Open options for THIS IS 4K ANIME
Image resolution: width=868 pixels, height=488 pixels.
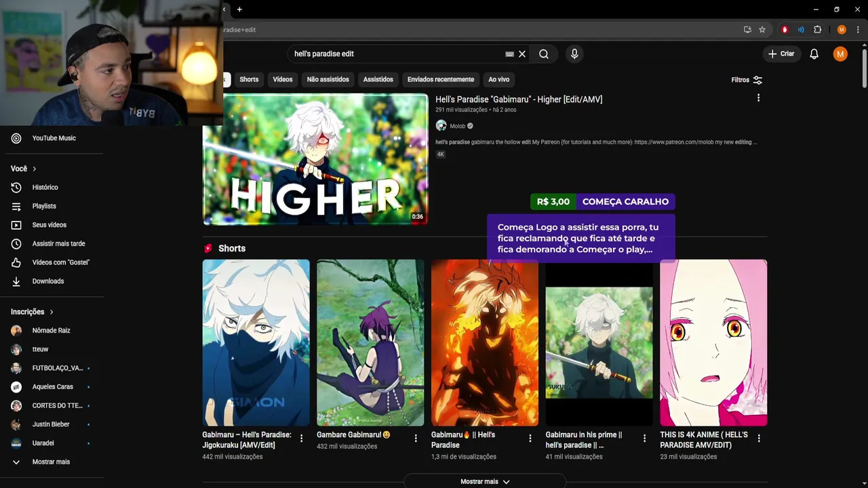(x=759, y=439)
